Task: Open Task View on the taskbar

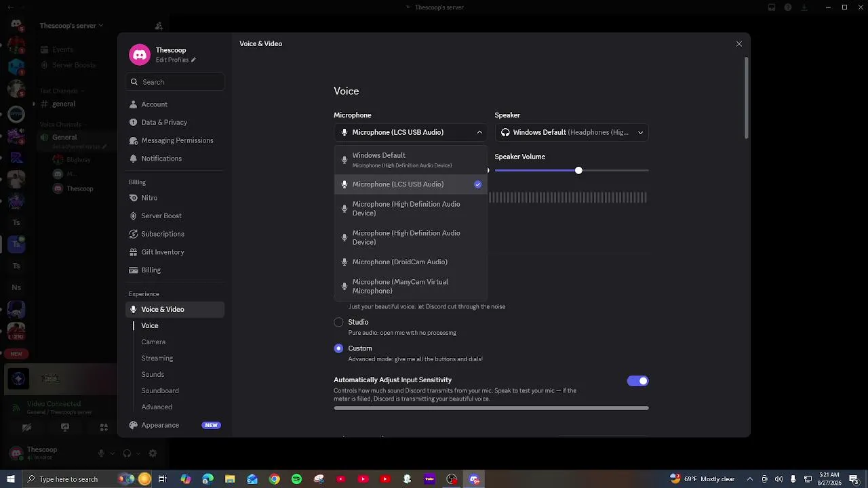Action: (163, 479)
